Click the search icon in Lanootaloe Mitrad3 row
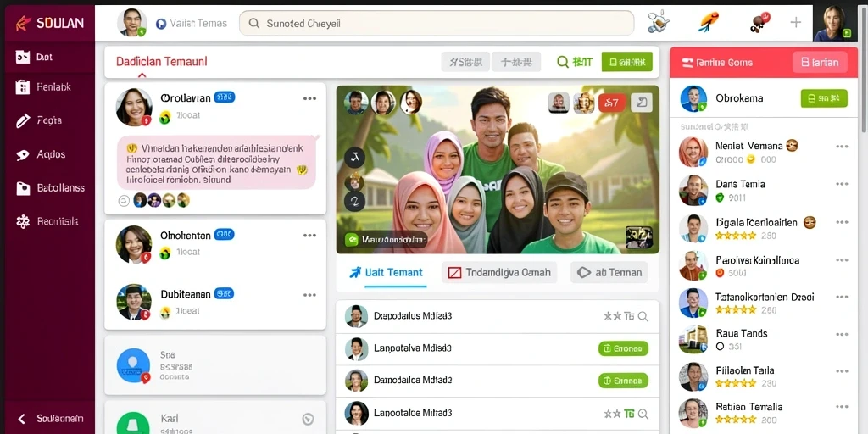868x434 pixels. 643,414
